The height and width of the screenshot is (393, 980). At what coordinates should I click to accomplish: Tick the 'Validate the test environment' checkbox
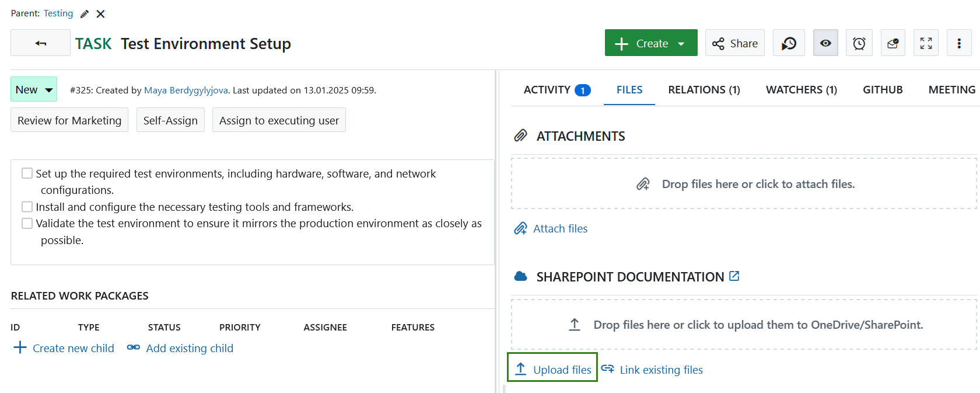pos(27,224)
